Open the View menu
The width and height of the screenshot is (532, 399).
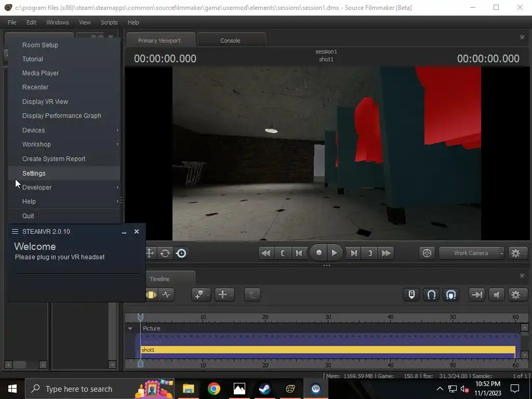tap(85, 22)
